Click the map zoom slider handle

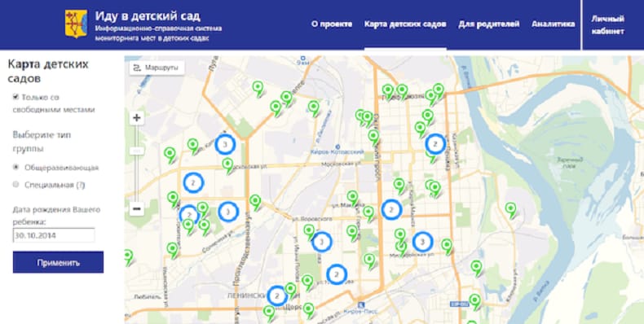(x=137, y=151)
